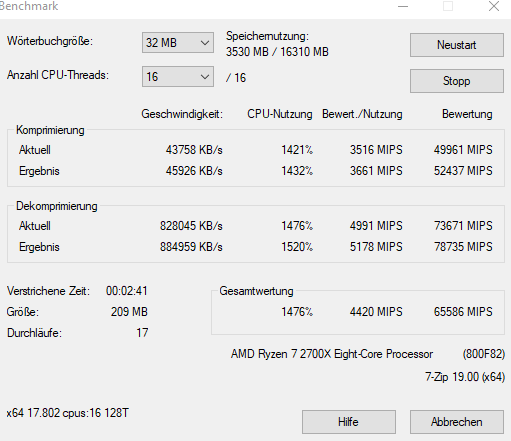Click the 7-Zip 19.00 (x64) version text
Image resolution: width=511 pixels, height=441 pixels.
(x=465, y=377)
